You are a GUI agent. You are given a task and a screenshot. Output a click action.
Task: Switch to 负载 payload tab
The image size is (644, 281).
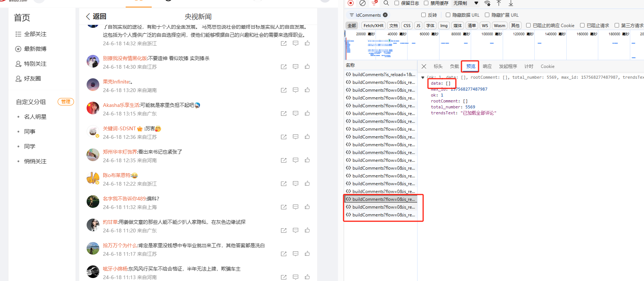tap(454, 66)
